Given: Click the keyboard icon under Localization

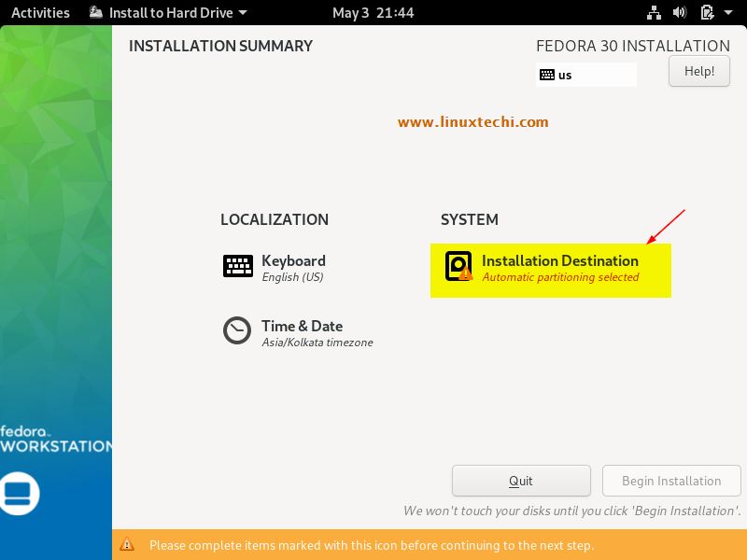Looking at the screenshot, I should click(238, 266).
